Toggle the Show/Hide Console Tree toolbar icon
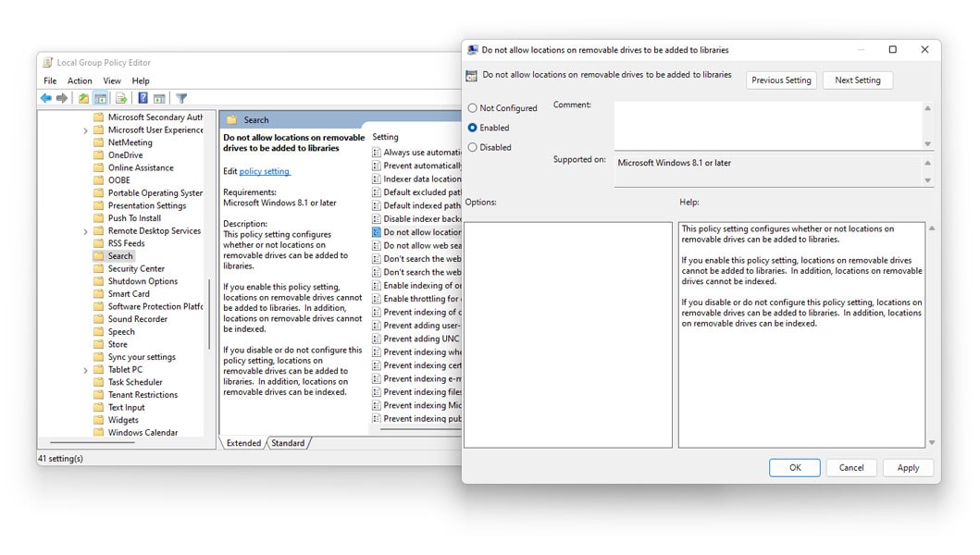The height and width of the screenshot is (555, 980). 99,98
